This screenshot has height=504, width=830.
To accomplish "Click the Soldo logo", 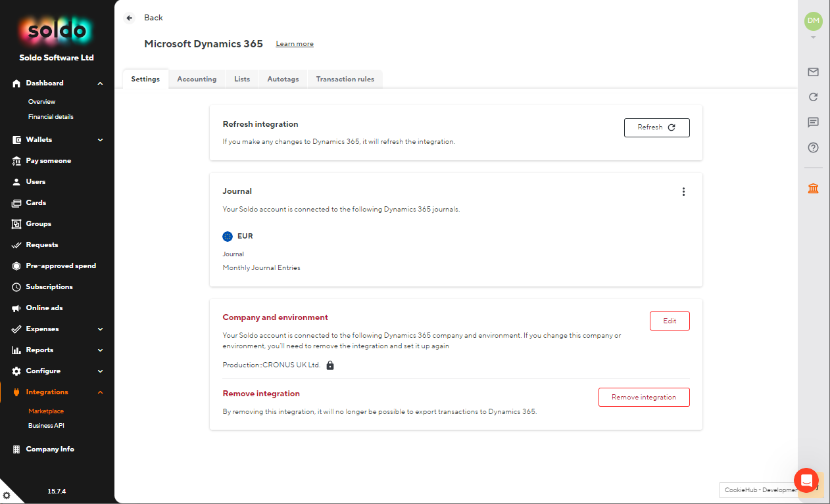I will coord(56,31).
